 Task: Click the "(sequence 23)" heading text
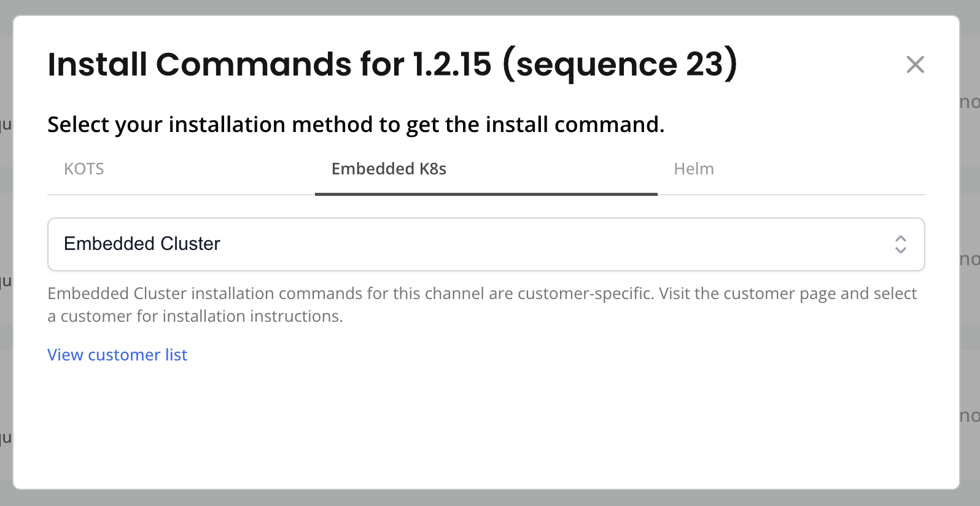pos(620,64)
